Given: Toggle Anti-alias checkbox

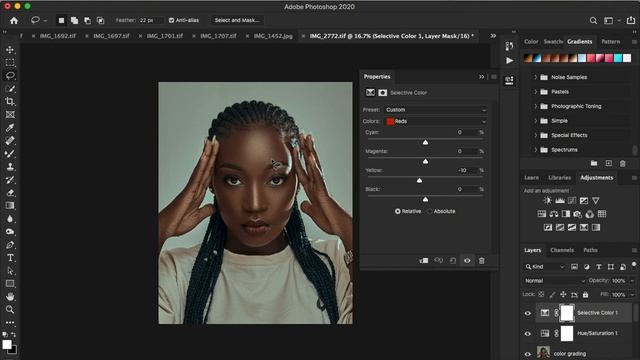Looking at the screenshot, I should [x=171, y=20].
